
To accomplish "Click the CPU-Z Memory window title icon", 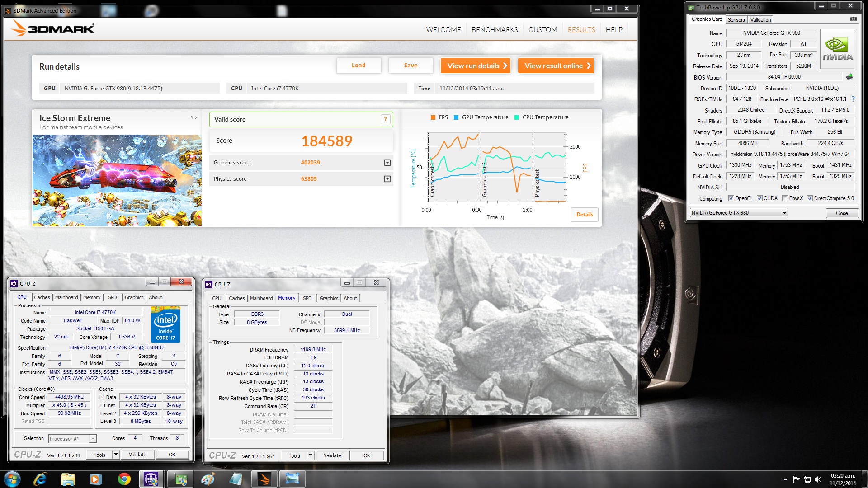I will click(209, 284).
